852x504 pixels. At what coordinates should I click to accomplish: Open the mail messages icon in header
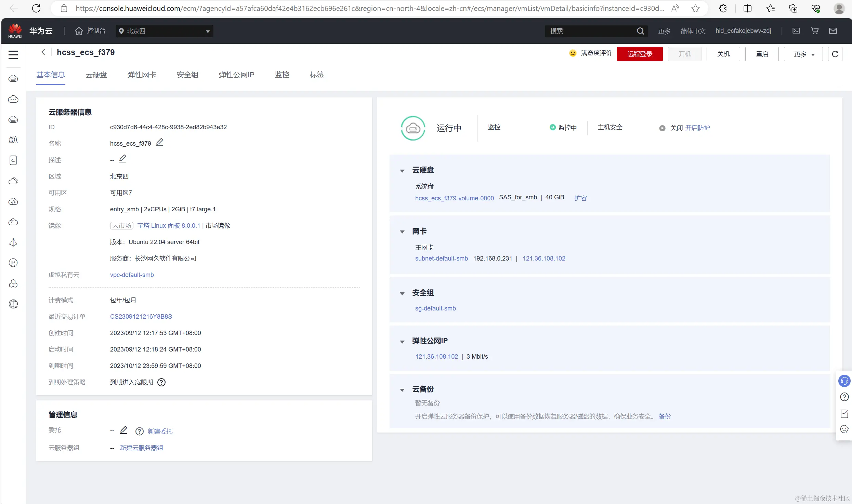tap(833, 31)
